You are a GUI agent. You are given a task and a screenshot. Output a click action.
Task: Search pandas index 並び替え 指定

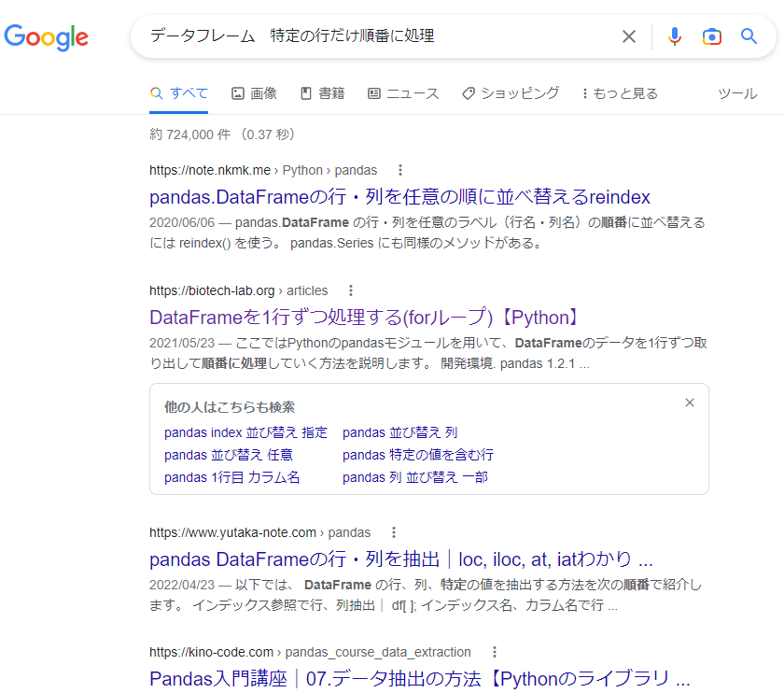[x=245, y=432]
